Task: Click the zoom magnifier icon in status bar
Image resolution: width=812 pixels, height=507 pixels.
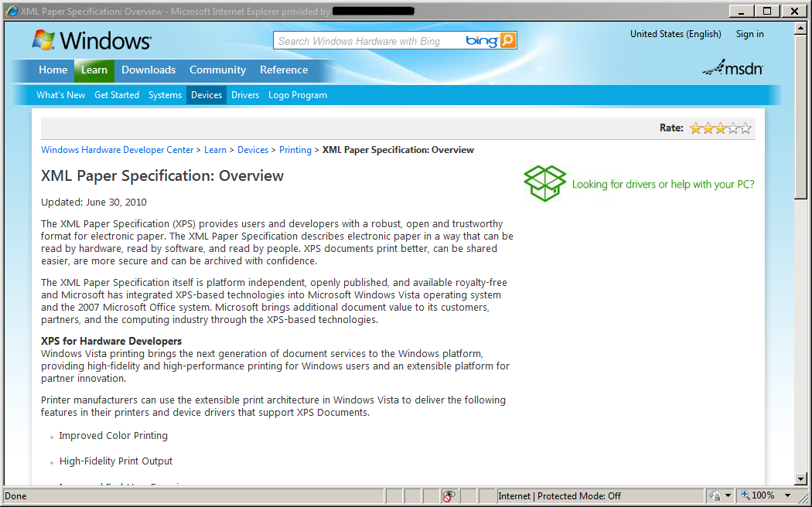Action: [745, 495]
